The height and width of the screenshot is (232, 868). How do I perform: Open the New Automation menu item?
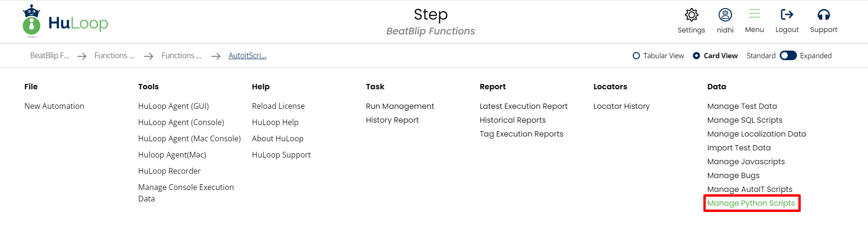coord(54,106)
